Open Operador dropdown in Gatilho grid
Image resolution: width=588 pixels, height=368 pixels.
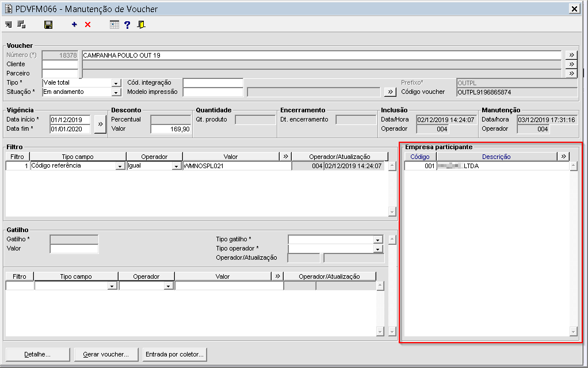click(169, 286)
